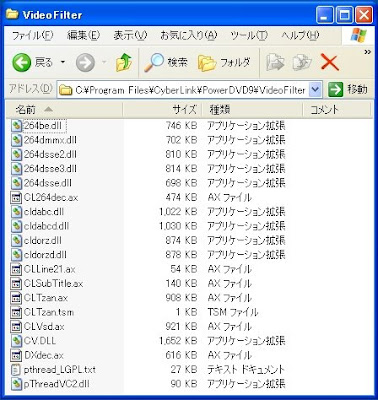Click the VideoFilter title bar folder icon

point(12,14)
